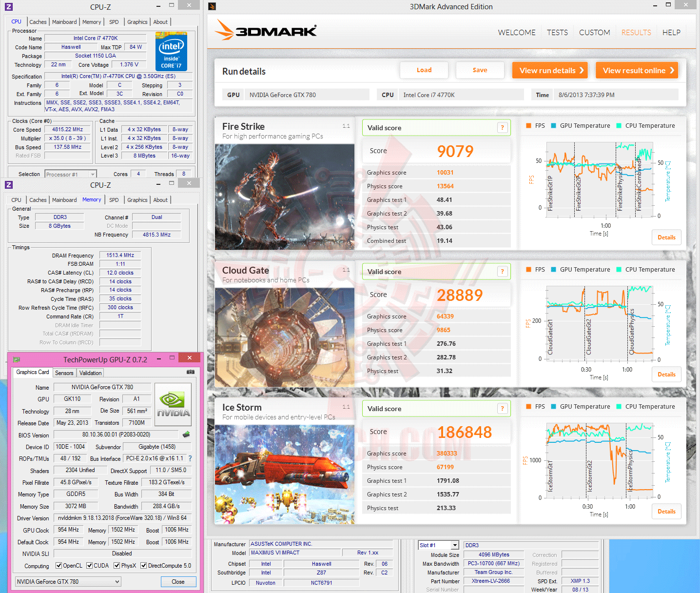Open Details for the Cloud Gate chart

pyautogui.click(x=666, y=375)
